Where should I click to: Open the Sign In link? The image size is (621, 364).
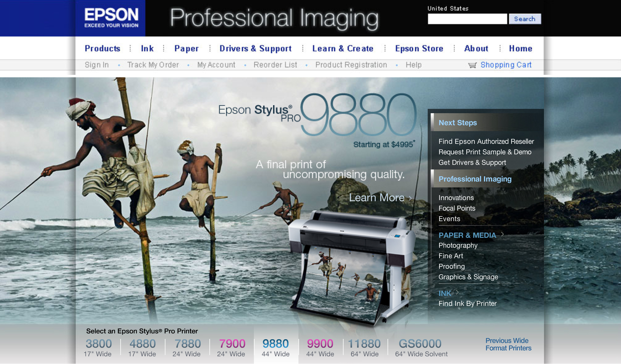click(x=96, y=65)
